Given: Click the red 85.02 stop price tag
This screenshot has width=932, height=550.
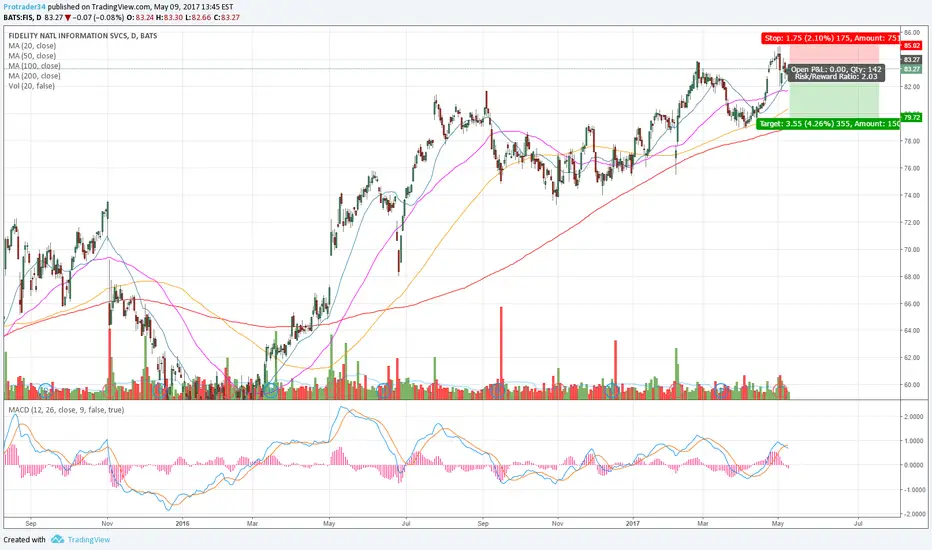Looking at the screenshot, I should (x=912, y=46).
